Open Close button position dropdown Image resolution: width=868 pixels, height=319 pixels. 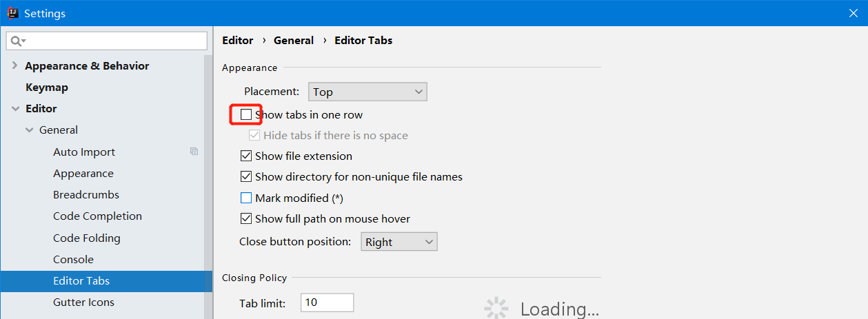point(399,242)
